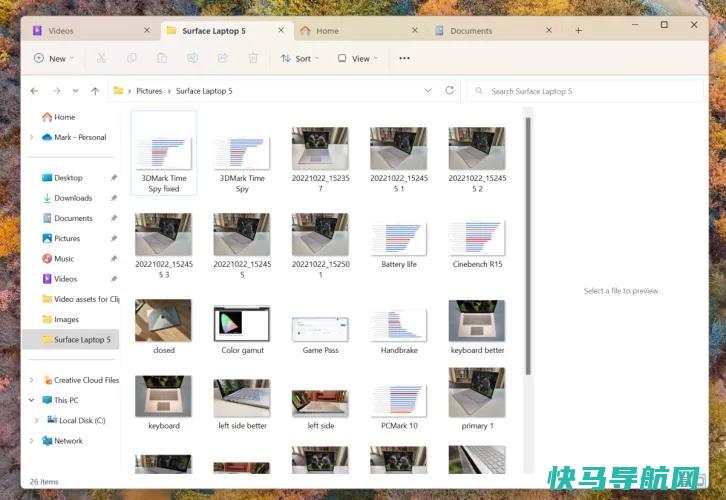Click the Paste clipboard icon

pyautogui.click(x=162, y=58)
